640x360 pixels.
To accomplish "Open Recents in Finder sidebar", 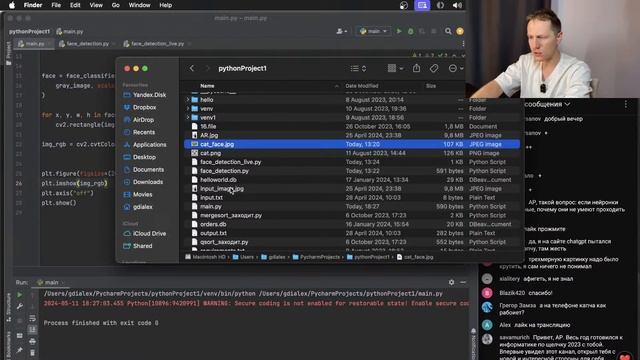I will coord(139,132).
